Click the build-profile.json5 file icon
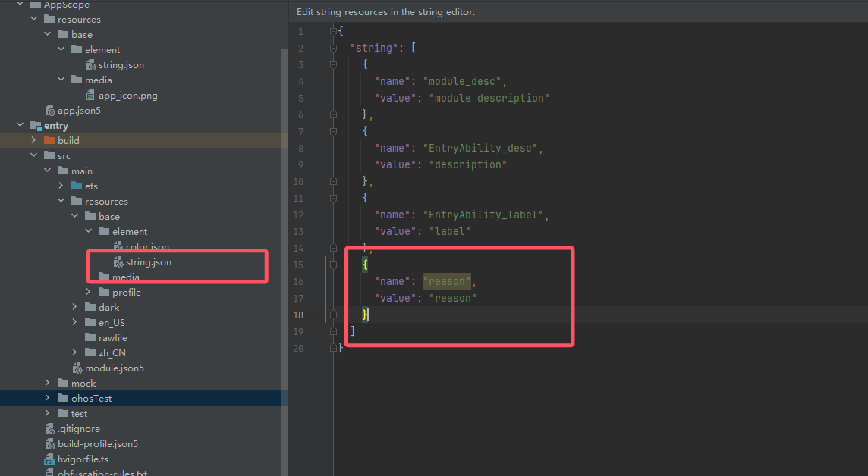 50,443
